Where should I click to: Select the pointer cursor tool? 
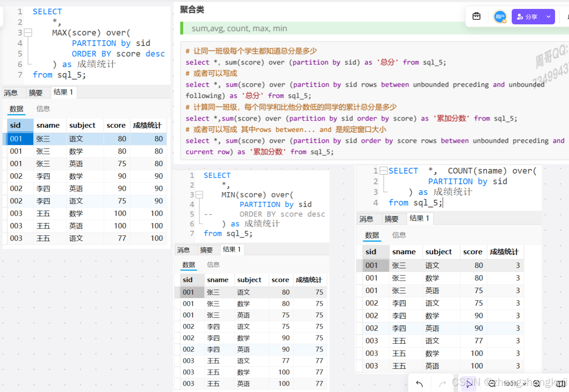coord(469,383)
